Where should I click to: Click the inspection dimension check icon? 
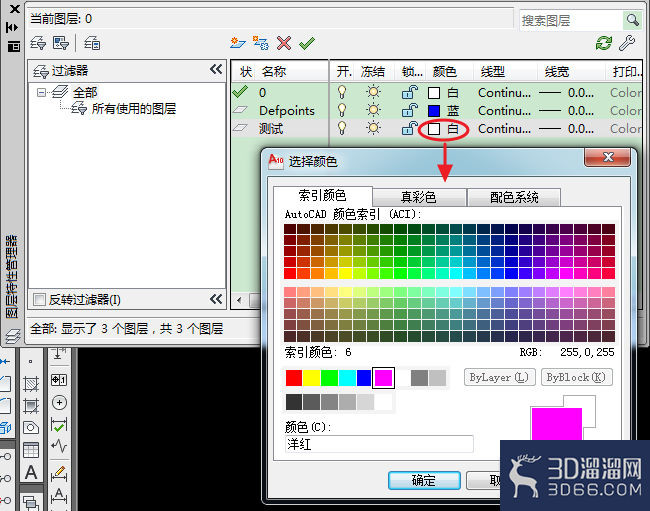59,426
